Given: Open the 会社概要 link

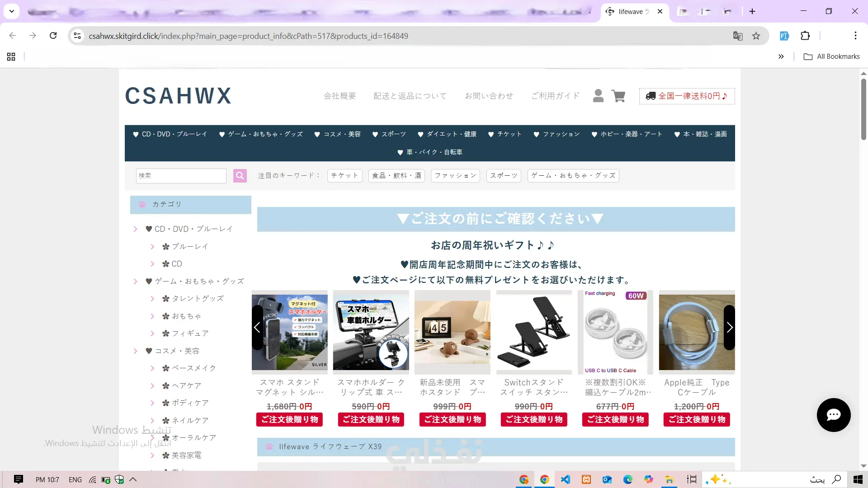Looking at the screenshot, I should point(340,96).
